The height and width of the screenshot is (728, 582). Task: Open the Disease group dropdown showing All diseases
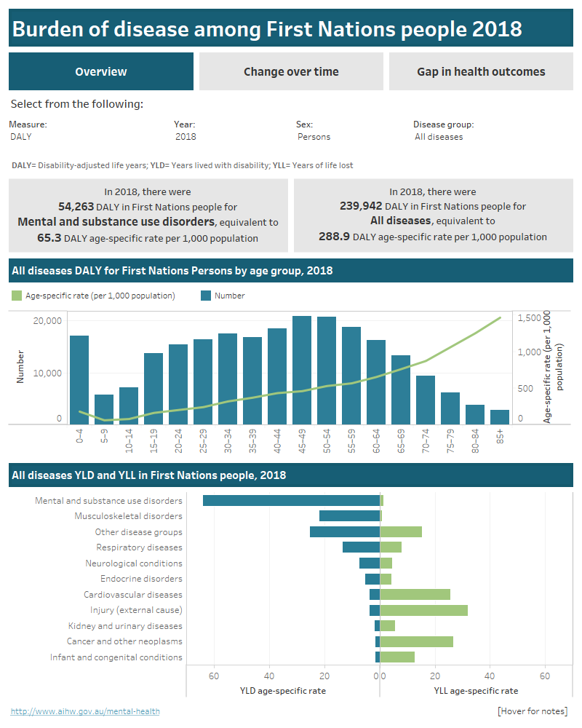[440, 135]
